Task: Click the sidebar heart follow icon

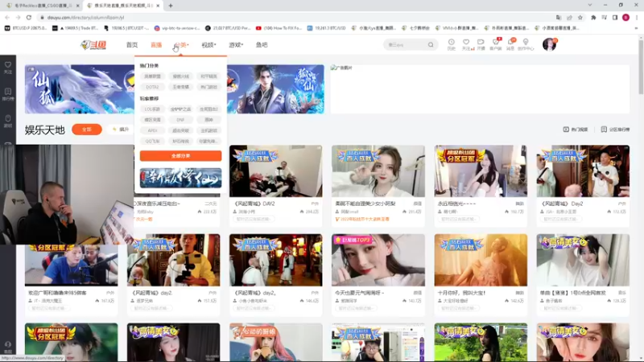Action: click(8, 68)
